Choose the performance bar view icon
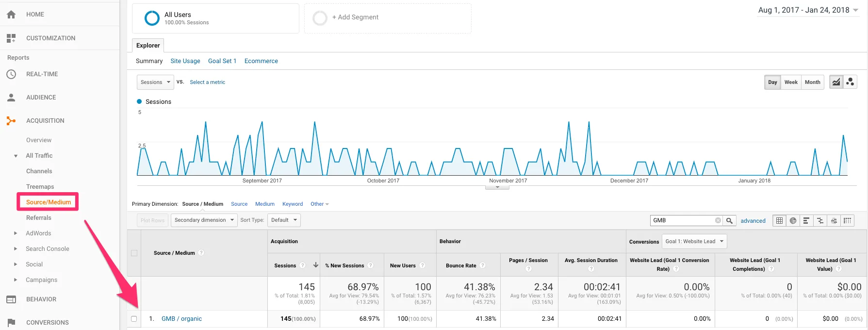The image size is (868, 330). click(x=806, y=220)
